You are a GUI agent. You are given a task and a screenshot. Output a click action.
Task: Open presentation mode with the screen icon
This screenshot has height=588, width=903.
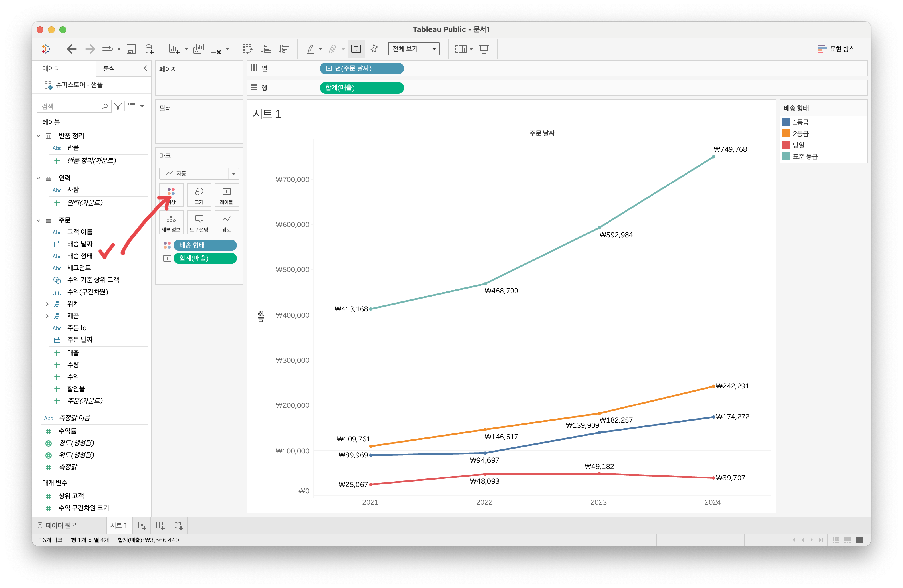click(484, 49)
